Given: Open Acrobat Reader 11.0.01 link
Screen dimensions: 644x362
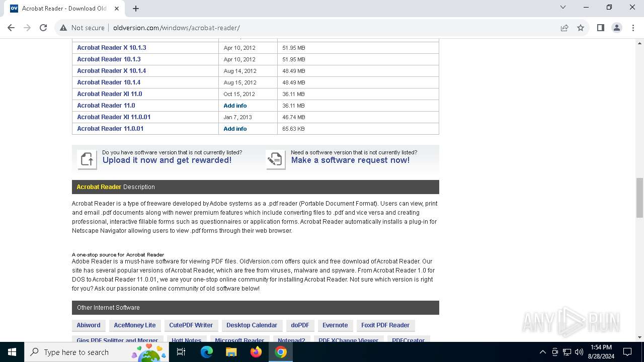Looking at the screenshot, I should 110,129.
